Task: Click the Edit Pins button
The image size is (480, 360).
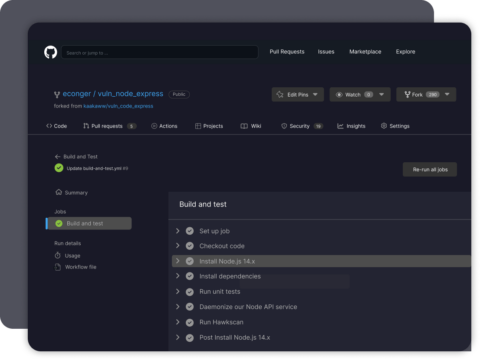Action: 298,95
